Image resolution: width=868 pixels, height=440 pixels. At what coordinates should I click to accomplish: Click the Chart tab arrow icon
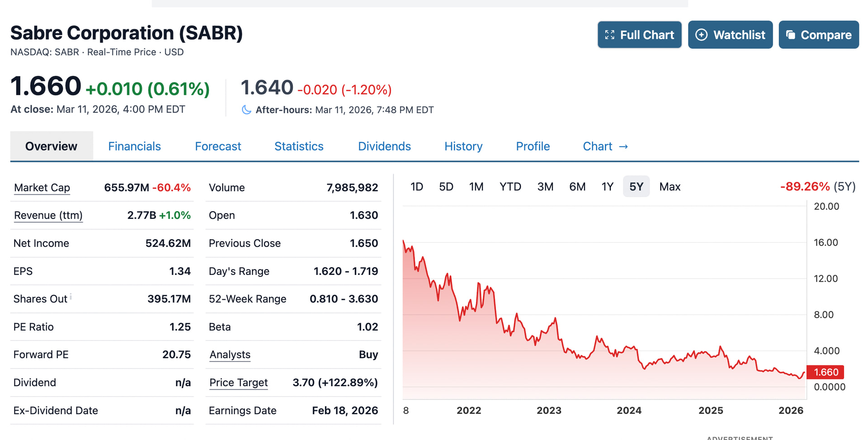[x=623, y=147]
